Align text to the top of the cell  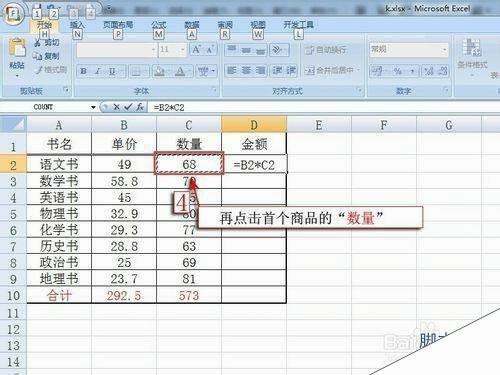(x=232, y=50)
